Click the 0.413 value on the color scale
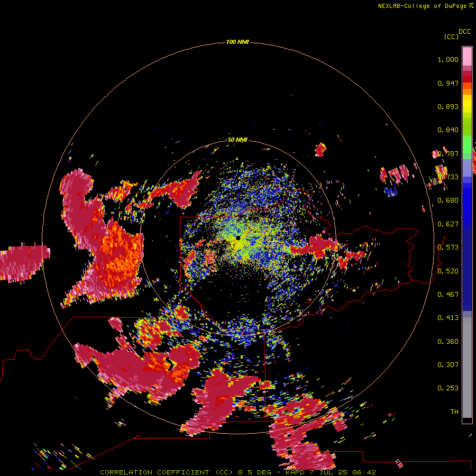 pyautogui.click(x=448, y=318)
